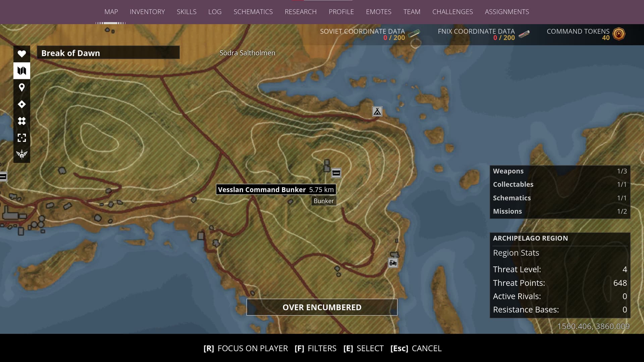644x362 pixels.
Task: Select the folded map sidebar icon
Action: click(22, 71)
